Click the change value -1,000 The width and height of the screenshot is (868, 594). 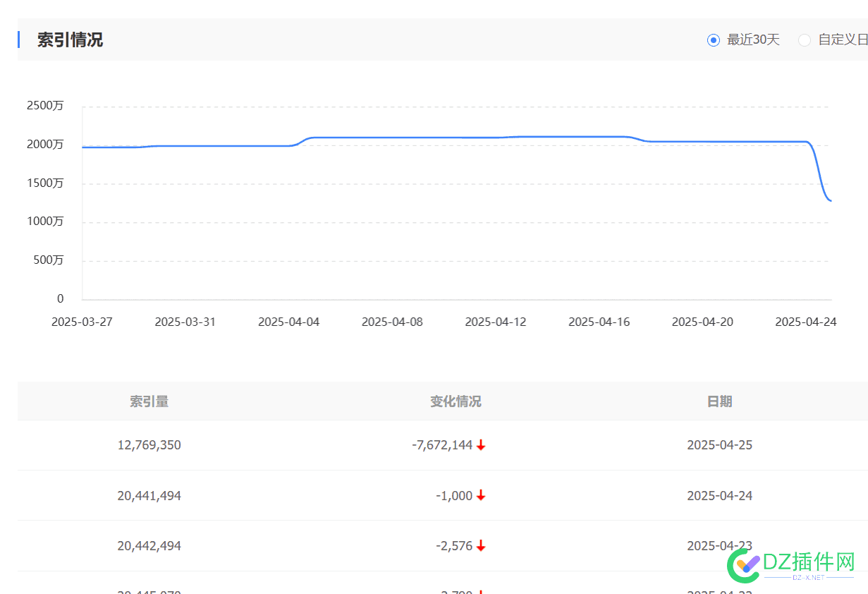coord(454,496)
